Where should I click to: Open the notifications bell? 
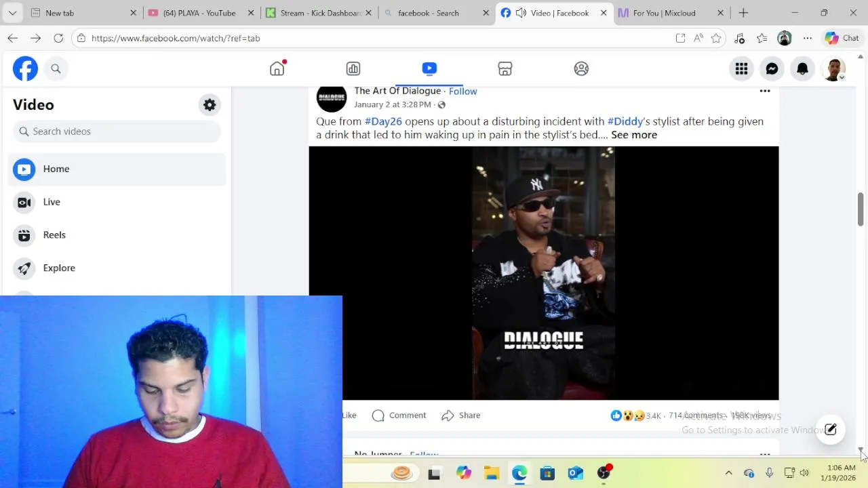[802, 68]
